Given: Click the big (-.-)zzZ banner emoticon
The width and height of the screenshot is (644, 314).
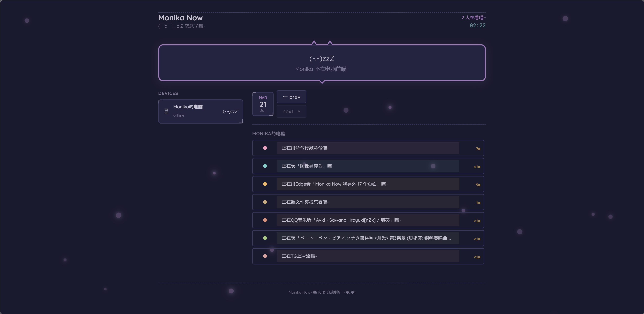Looking at the screenshot, I should (x=322, y=58).
